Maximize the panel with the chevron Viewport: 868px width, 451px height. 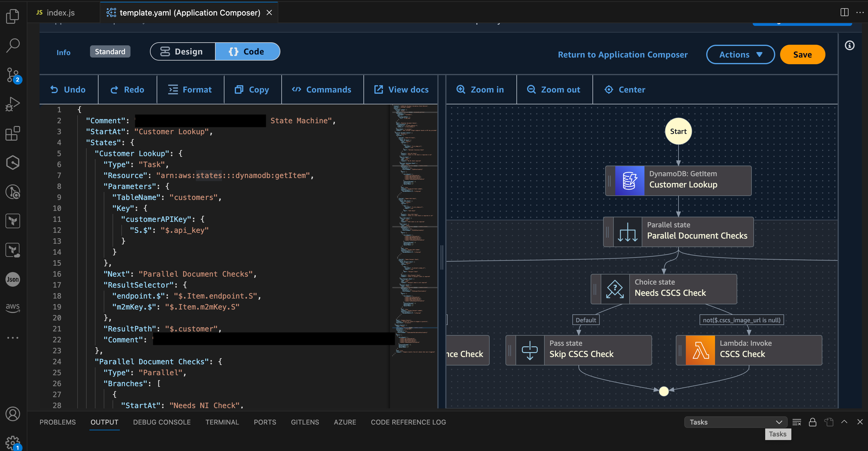click(x=844, y=422)
